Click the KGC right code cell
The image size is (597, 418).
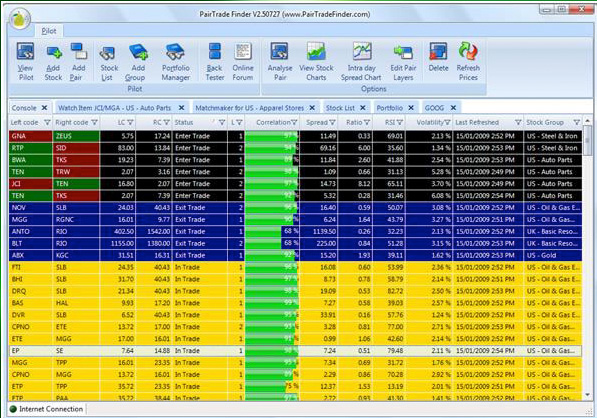pos(76,255)
